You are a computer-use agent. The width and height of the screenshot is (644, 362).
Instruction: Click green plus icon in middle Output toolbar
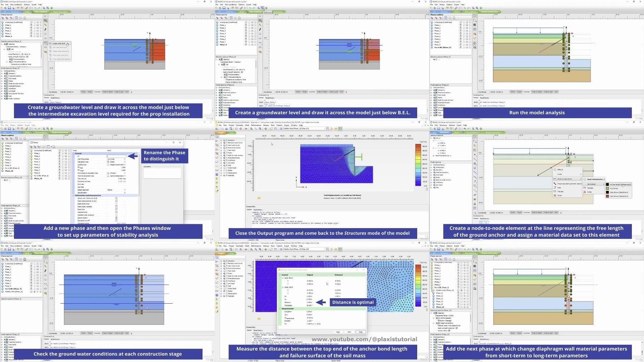tap(265, 129)
